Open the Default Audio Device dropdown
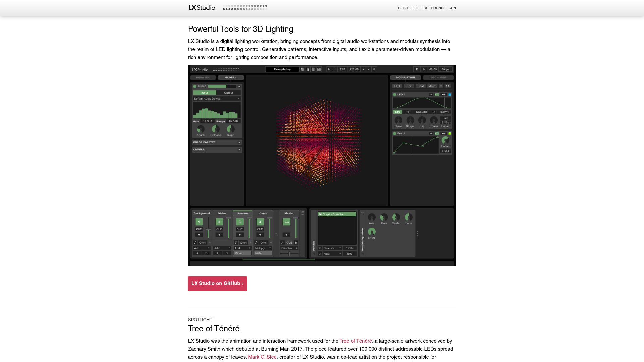The width and height of the screenshot is (644, 362). coord(217,99)
